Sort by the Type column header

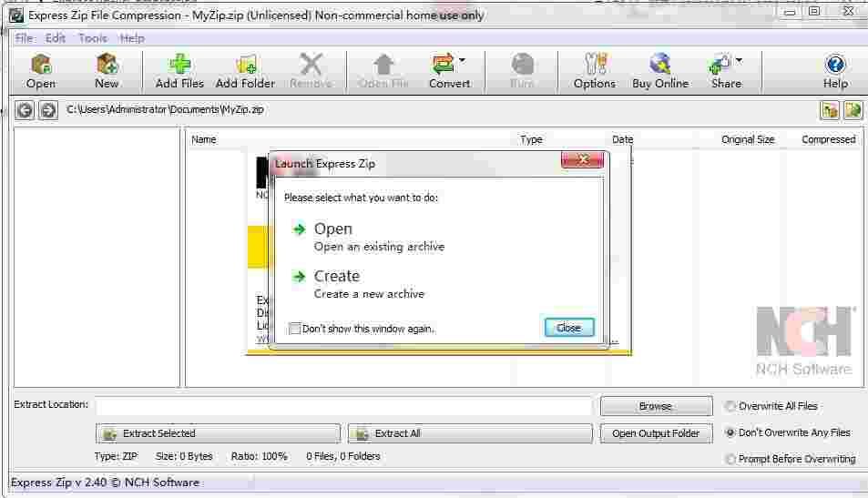531,139
